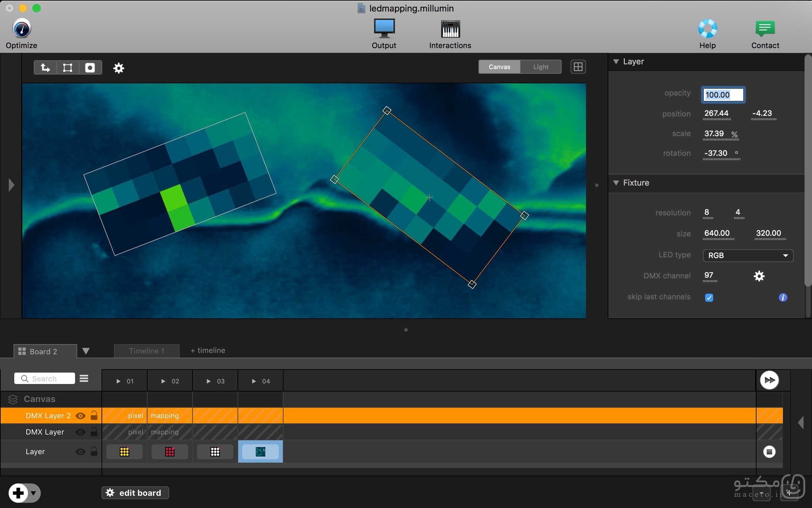Image resolution: width=812 pixels, height=508 pixels.
Task: Click the top corner handle of selected fixture
Action: point(387,110)
